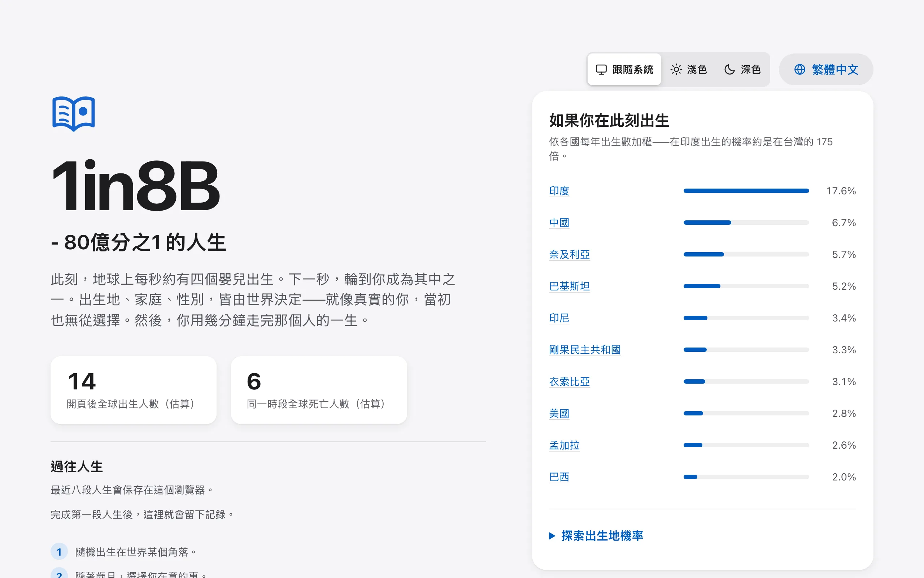Click the sun icon for light theme
This screenshot has height=578, width=924.
pyautogui.click(x=676, y=70)
